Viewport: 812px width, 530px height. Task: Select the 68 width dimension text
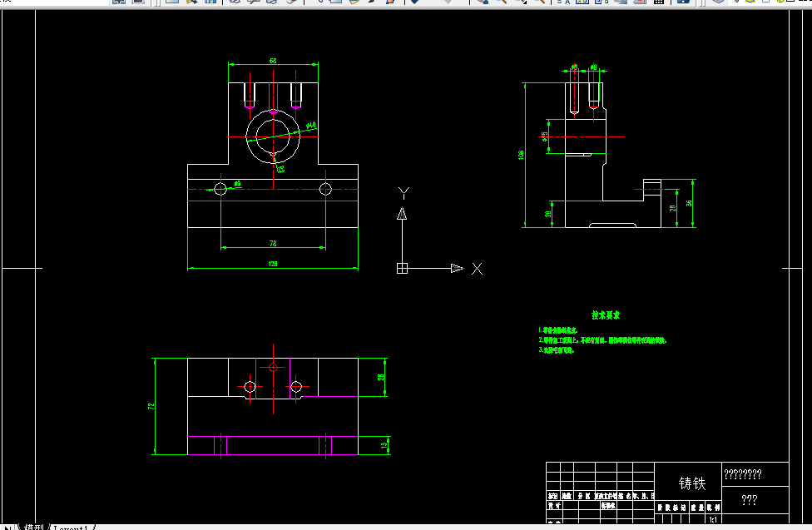tap(273, 61)
